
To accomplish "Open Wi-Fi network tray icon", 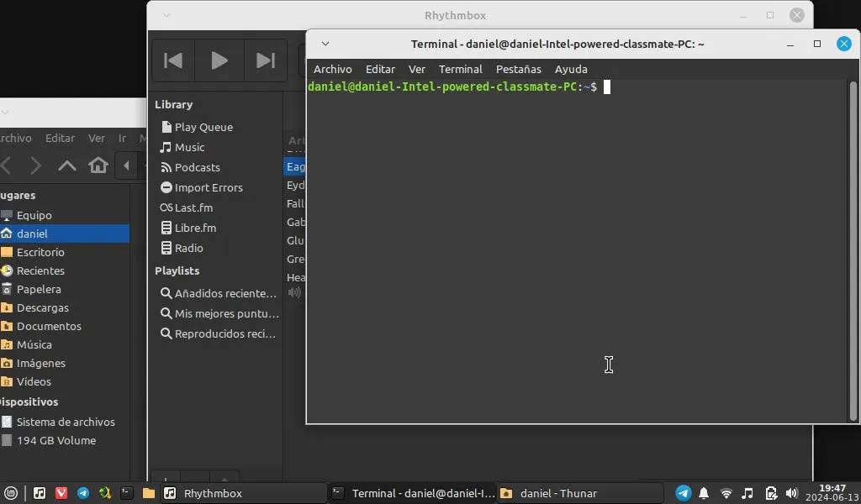I will 726,493.
